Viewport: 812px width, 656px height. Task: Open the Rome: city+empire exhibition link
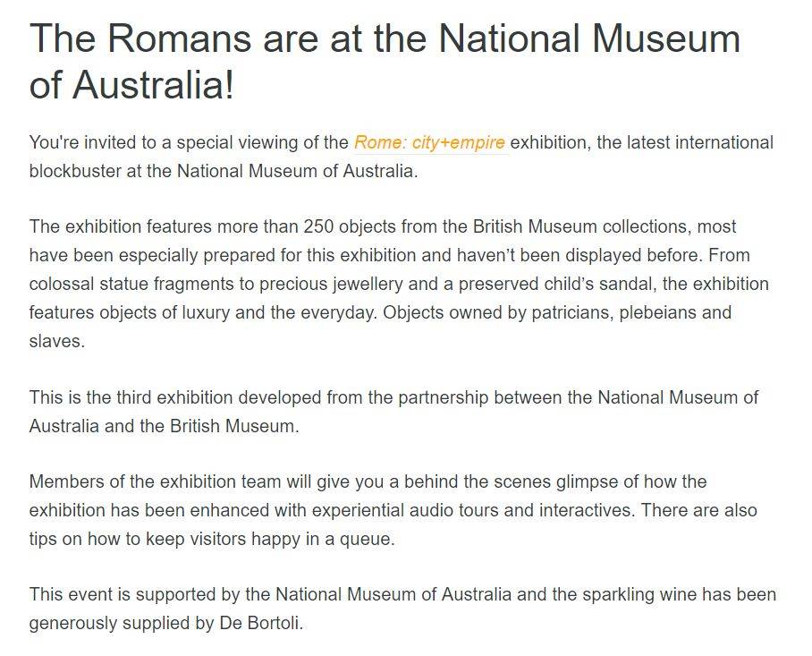click(x=429, y=142)
